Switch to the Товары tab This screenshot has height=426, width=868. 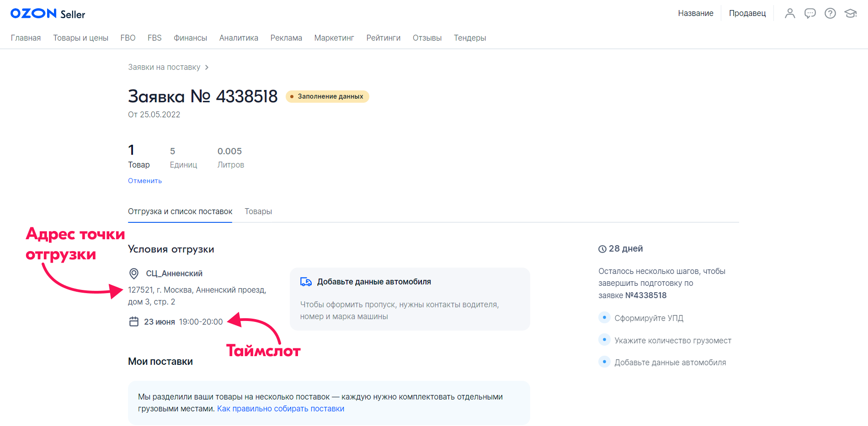[x=258, y=211]
